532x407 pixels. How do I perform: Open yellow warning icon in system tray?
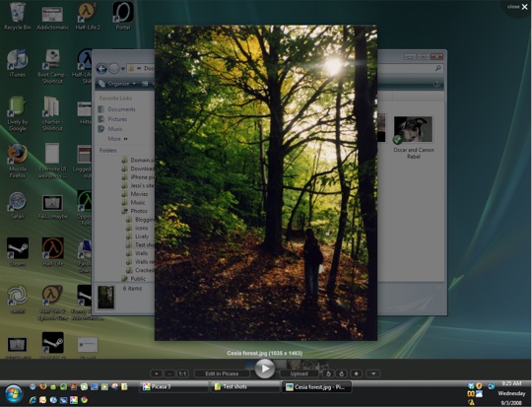coord(471,403)
